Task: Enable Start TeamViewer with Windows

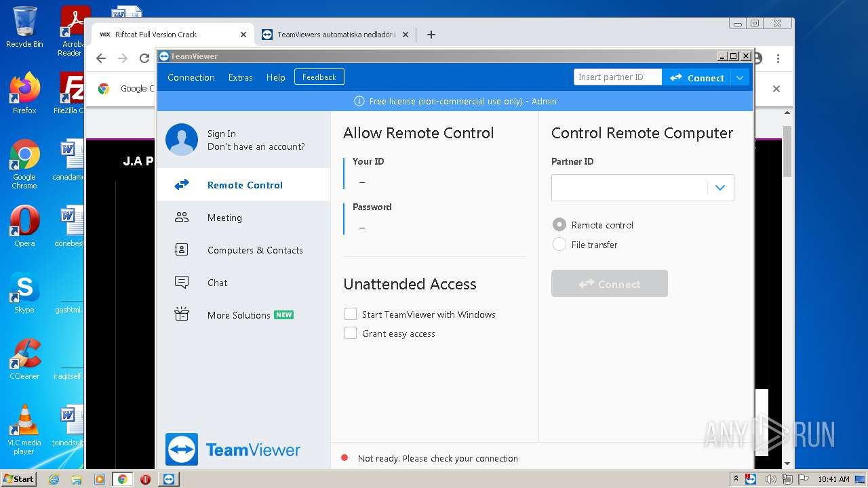Action: point(351,314)
